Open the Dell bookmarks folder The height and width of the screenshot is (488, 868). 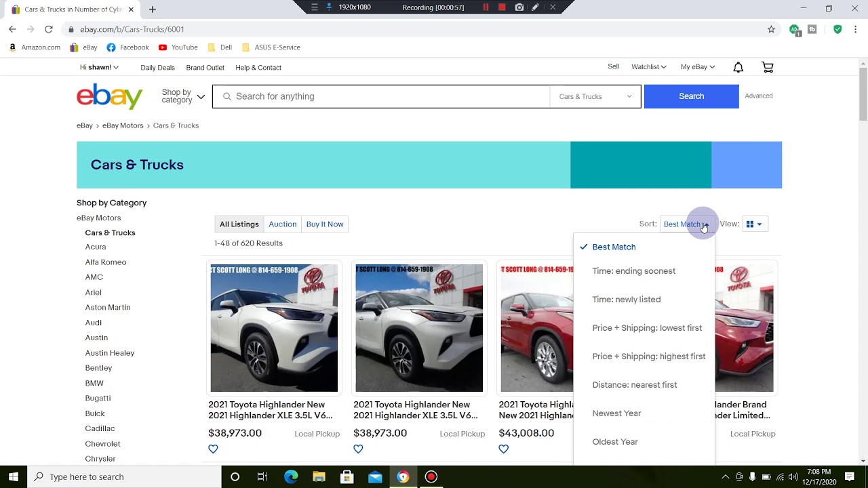click(220, 47)
